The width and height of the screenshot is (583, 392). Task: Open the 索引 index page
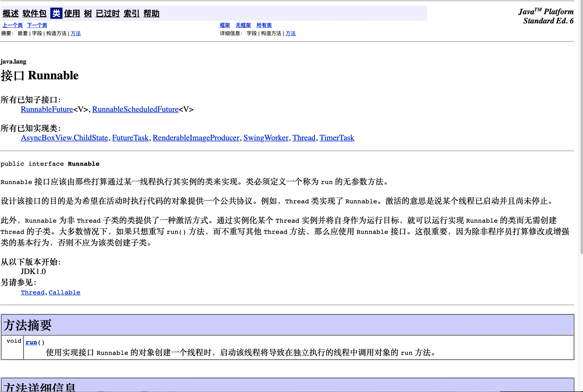(132, 13)
